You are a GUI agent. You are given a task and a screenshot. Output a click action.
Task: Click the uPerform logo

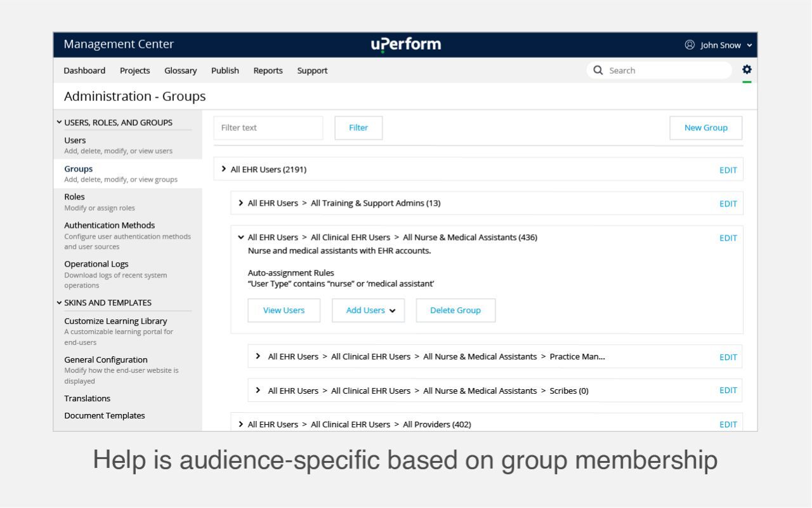406,44
